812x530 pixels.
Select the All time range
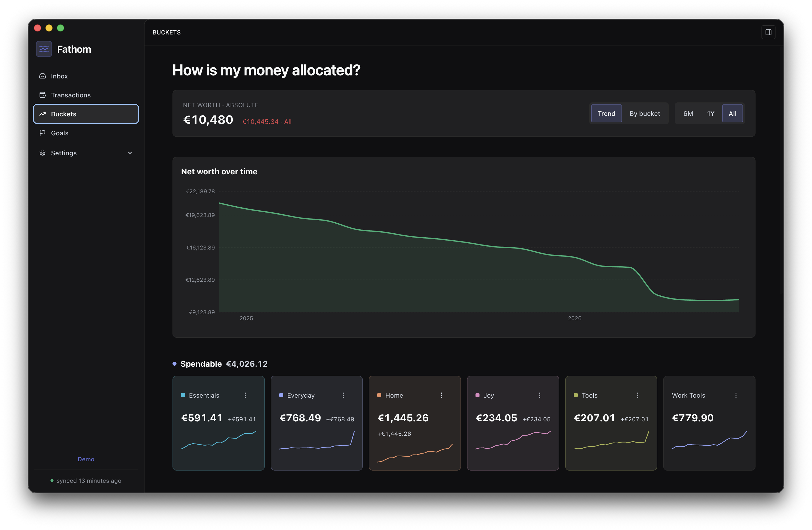point(732,113)
